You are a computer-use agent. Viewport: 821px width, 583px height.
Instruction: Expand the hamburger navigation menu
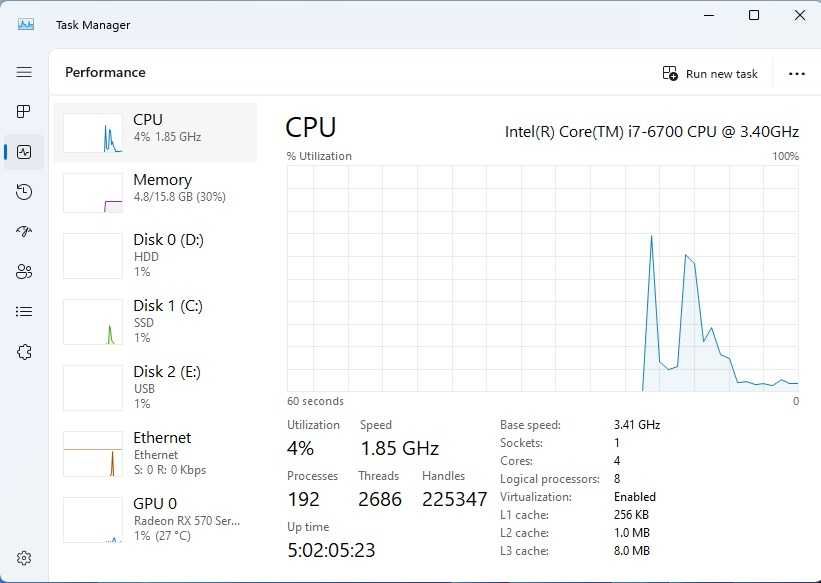pyautogui.click(x=25, y=72)
